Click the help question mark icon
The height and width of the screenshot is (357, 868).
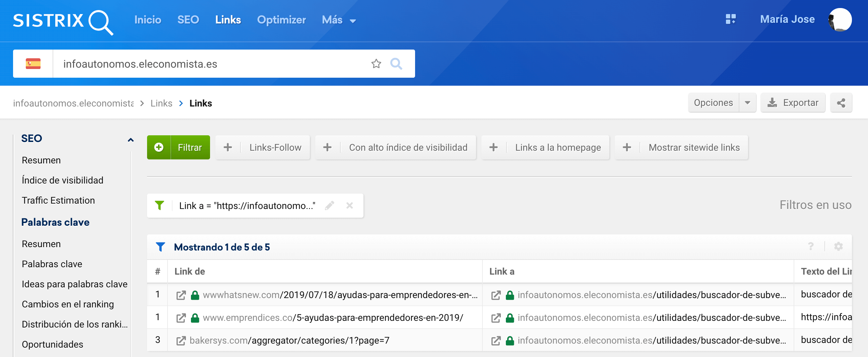tap(811, 246)
